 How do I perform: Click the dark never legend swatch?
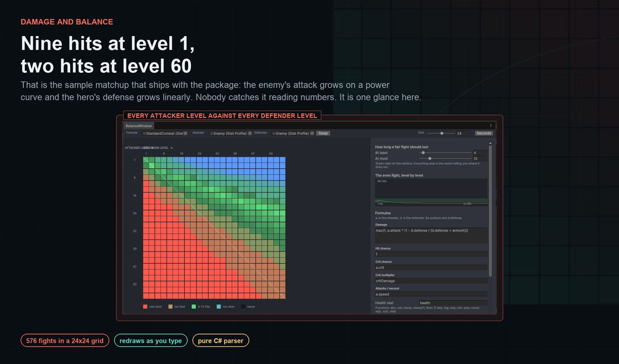click(x=243, y=306)
